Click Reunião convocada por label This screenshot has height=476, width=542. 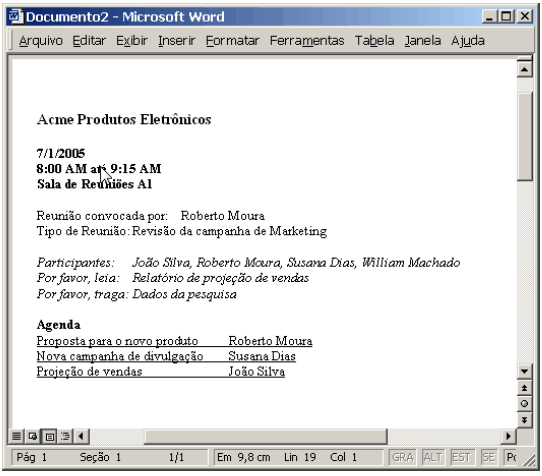[x=102, y=216]
